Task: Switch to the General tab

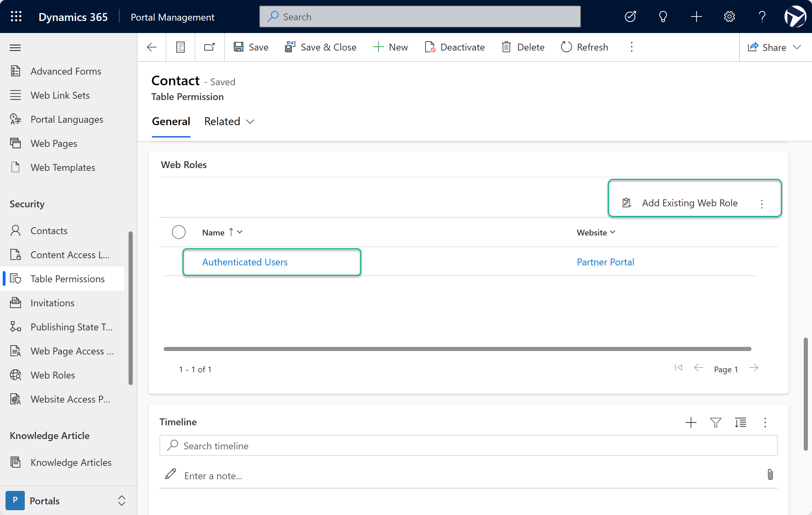Action: coord(171,121)
